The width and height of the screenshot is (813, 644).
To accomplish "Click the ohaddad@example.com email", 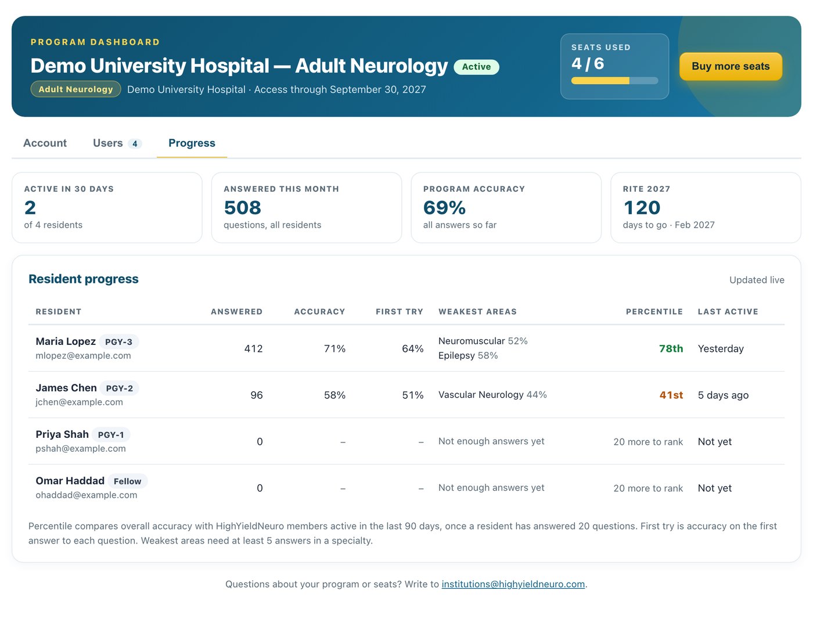I will [87, 495].
